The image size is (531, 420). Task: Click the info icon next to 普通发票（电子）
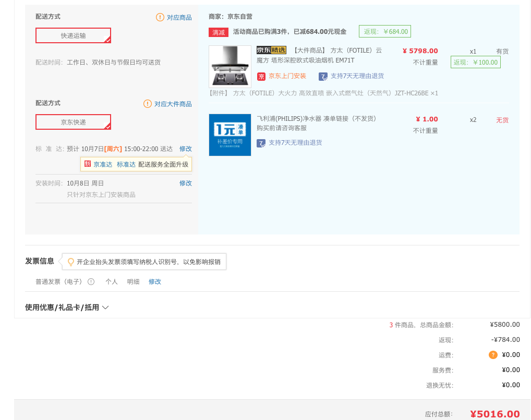[91, 281]
